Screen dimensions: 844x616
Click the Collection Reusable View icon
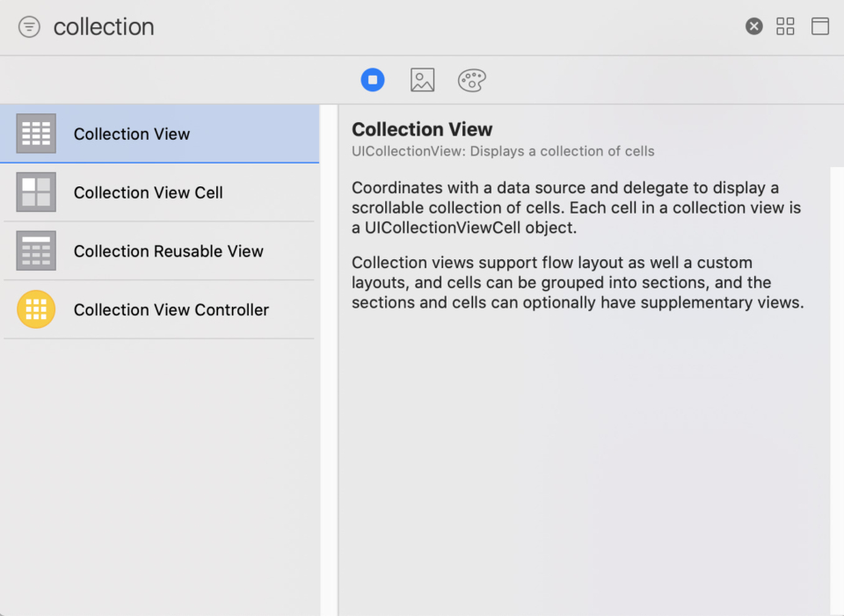pos(35,250)
